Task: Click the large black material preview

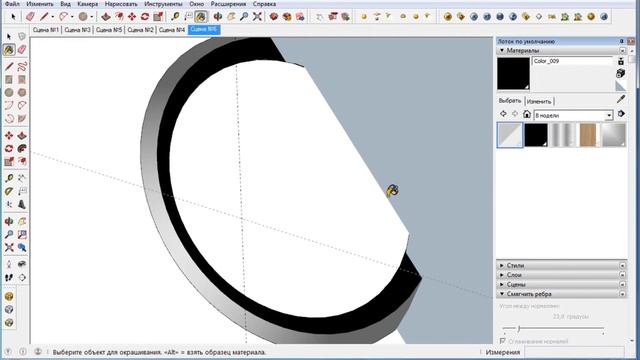Action: pyautogui.click(x=513, y=73)
